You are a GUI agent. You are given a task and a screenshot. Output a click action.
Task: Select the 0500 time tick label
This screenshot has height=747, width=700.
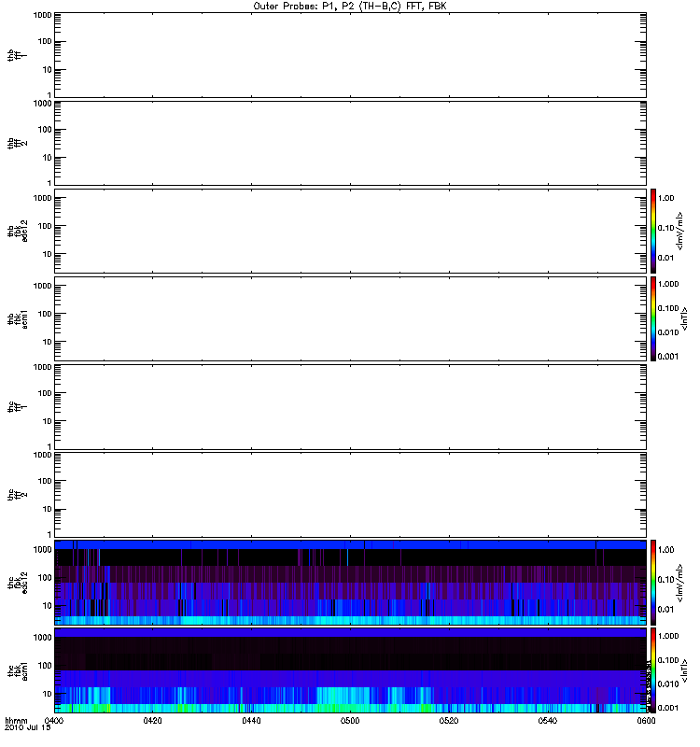coord(350,721)
